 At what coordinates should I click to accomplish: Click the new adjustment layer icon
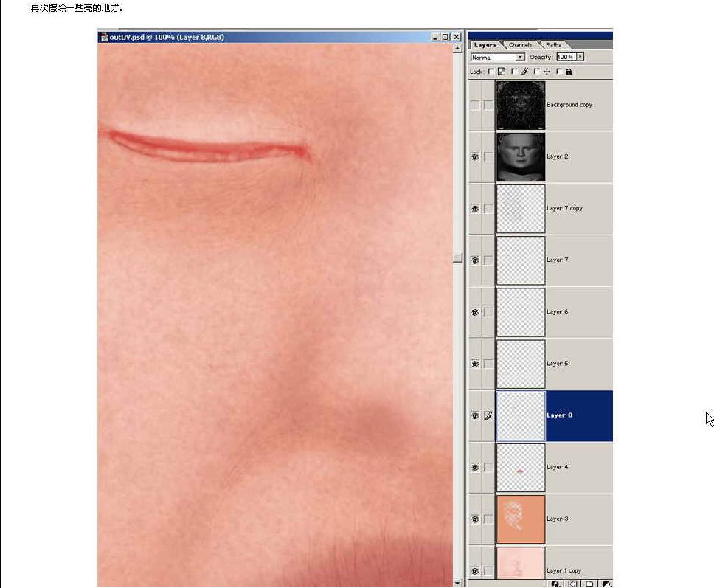606,584
